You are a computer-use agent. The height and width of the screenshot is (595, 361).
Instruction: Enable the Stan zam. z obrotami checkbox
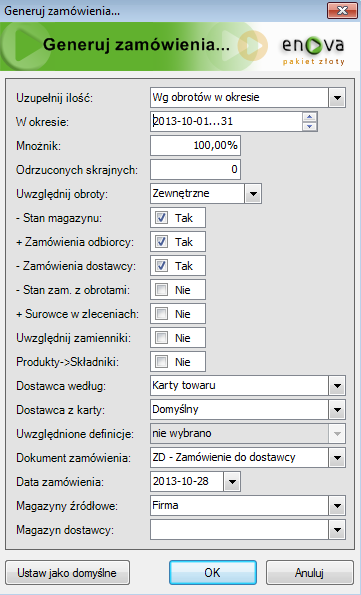coord(161,290)
